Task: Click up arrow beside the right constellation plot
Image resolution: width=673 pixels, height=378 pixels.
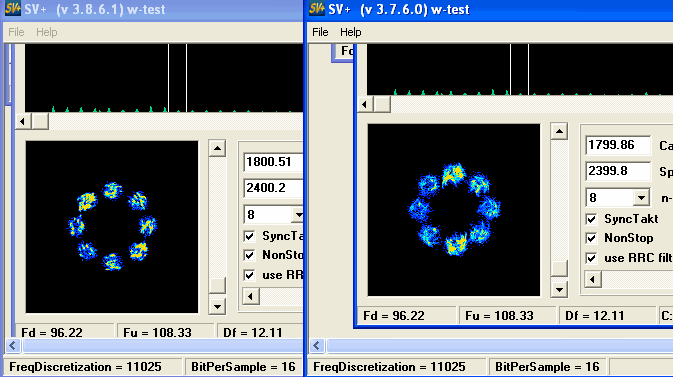Action: point(559,131)
